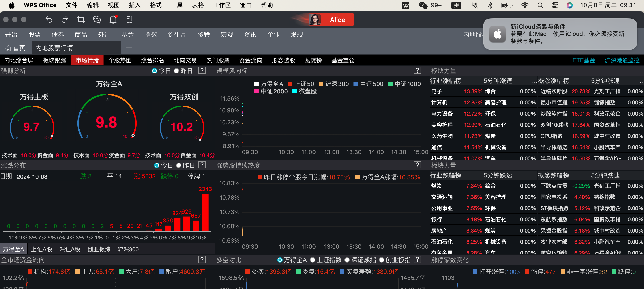Click the plus icon for new tab

[x=129, y=48]
